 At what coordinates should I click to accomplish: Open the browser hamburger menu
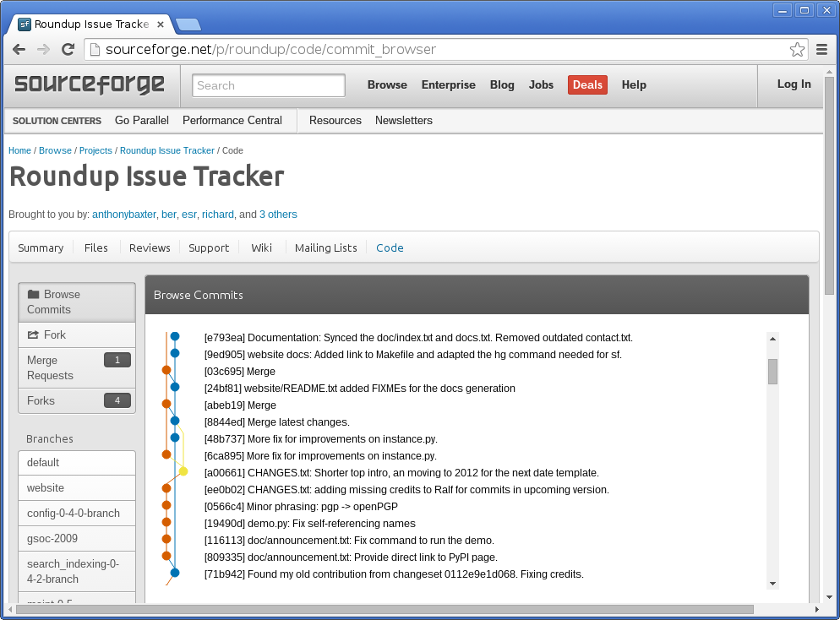click(x=822, y=50)
